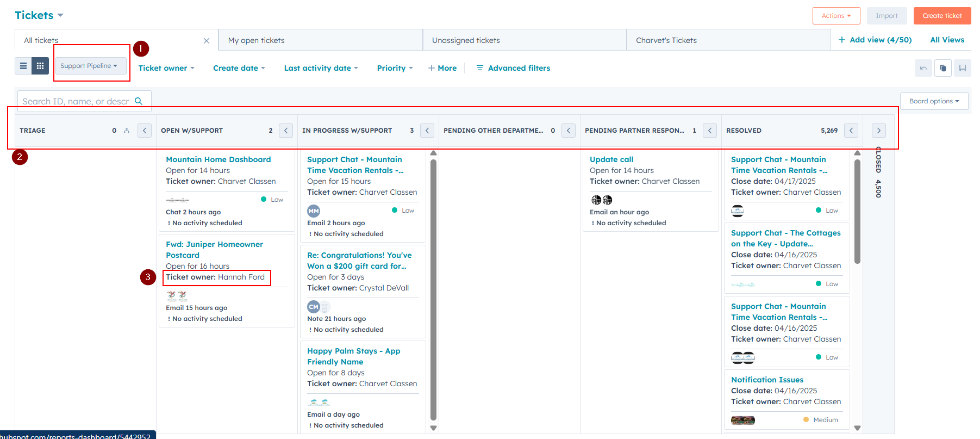Close the All tickets tab

(207, 41)
